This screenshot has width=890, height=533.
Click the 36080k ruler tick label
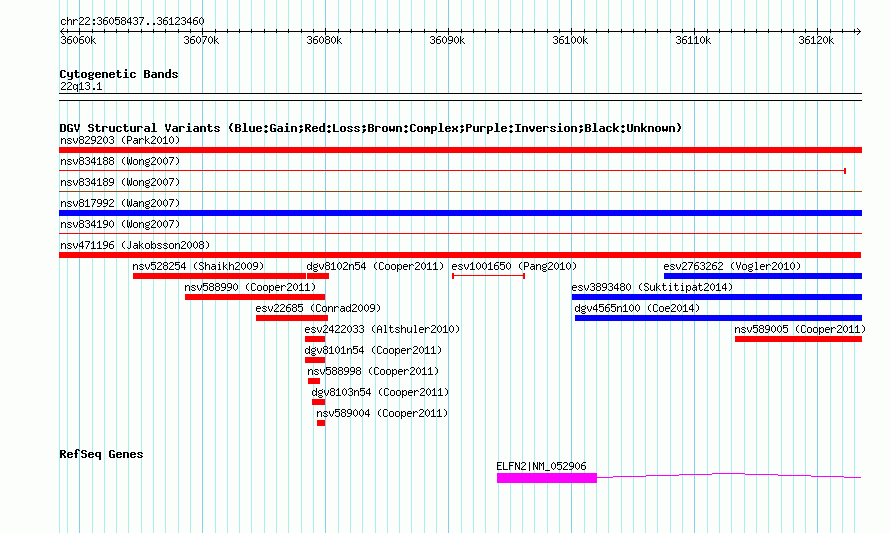(x=324, y=40)
